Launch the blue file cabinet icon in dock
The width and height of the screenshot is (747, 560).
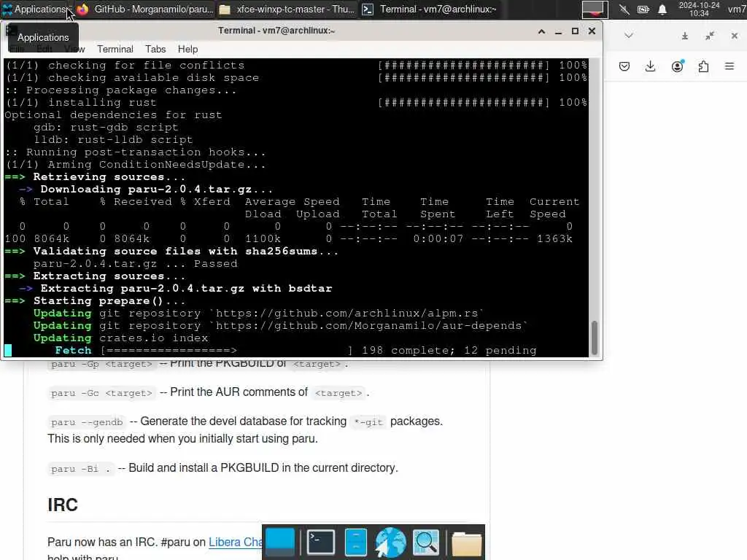coord(355,542)
